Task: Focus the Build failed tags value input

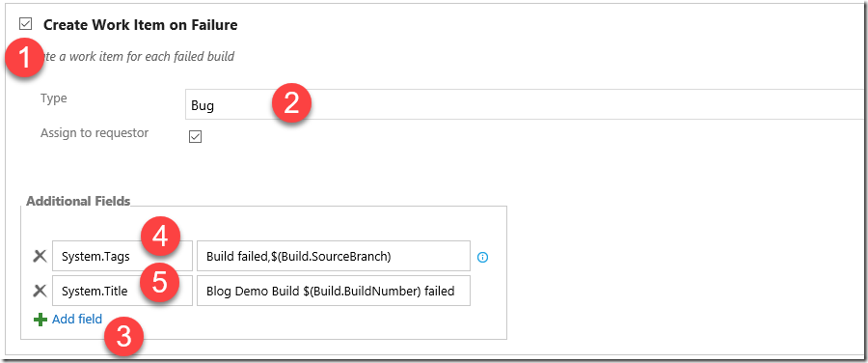Action: (x=334, y=256)
